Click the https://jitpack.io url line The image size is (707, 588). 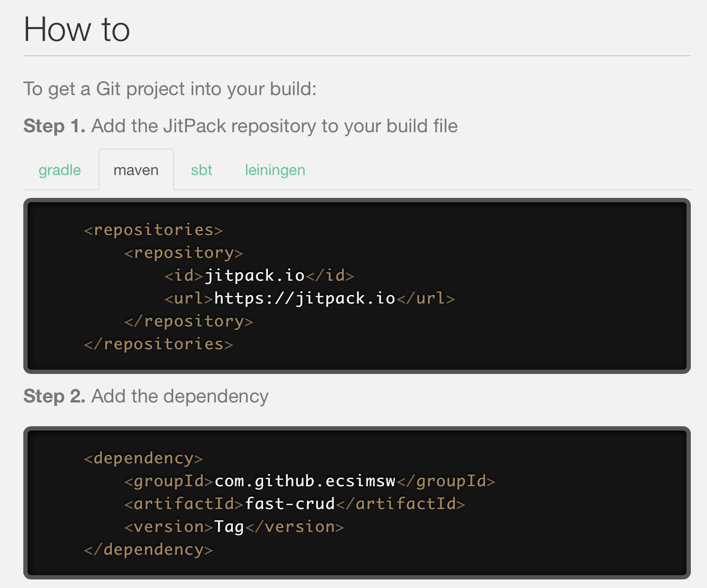tap(310, 298)
